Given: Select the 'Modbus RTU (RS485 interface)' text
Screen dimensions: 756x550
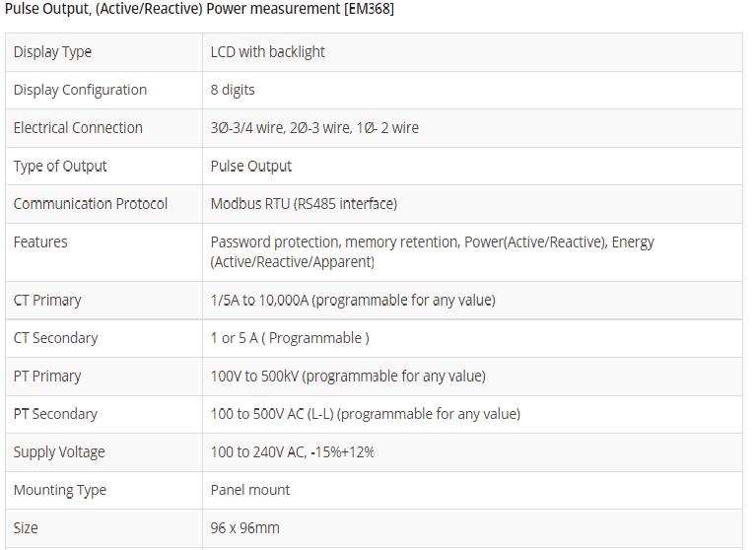Looking at the screenshot, I should tap(304, 204).
